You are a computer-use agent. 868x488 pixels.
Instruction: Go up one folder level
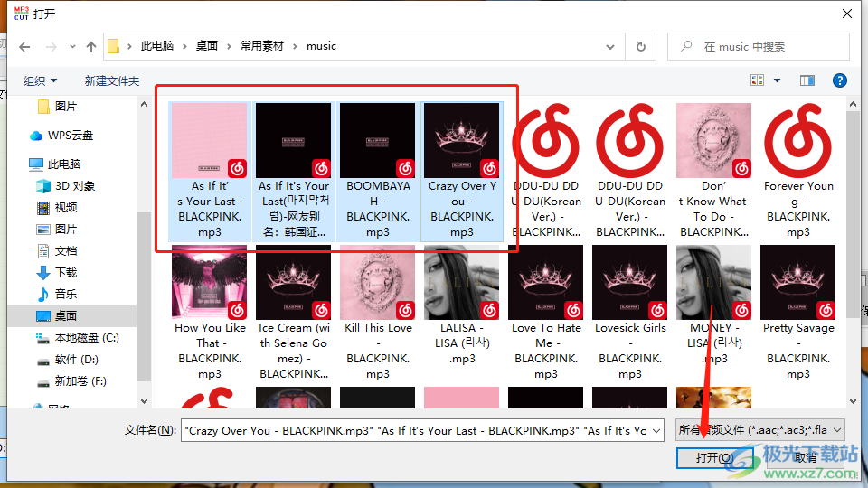(x=91, y=47)
